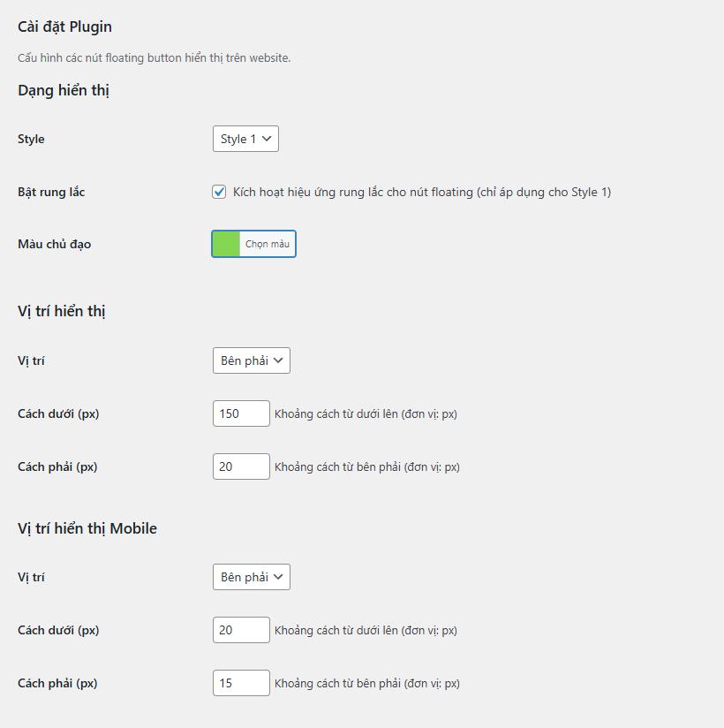Click the "Vị trí hiển thị Mobile" heading
This screenshot has width=724, height=728.
(x=87, y=527)
